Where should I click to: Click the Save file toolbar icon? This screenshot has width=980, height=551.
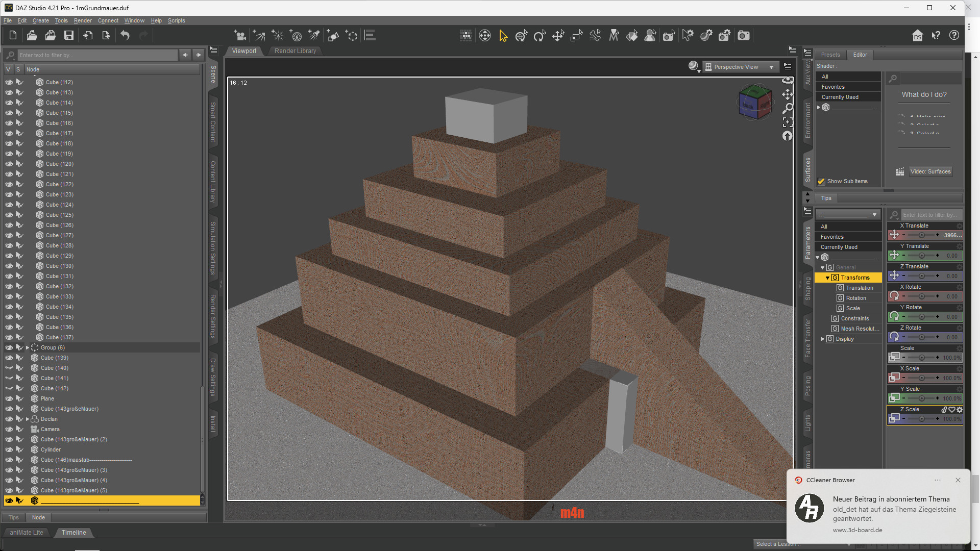point(69,36)
